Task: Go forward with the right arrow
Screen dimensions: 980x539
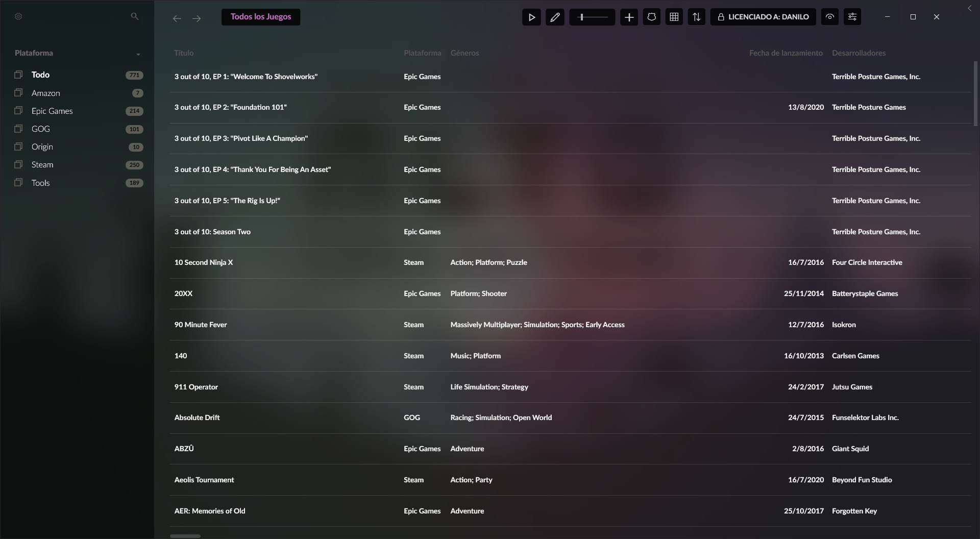Action: 197,18
